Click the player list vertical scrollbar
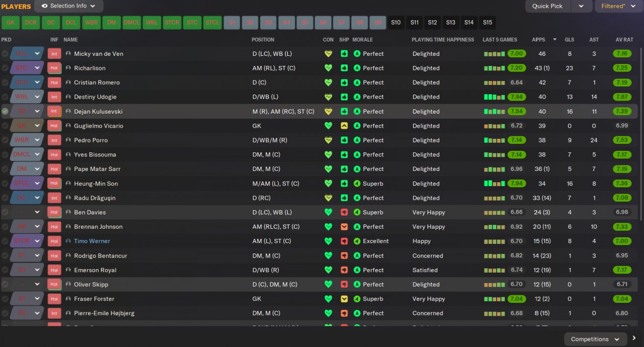This screenshot has width=644, height=347. (641, 133)
